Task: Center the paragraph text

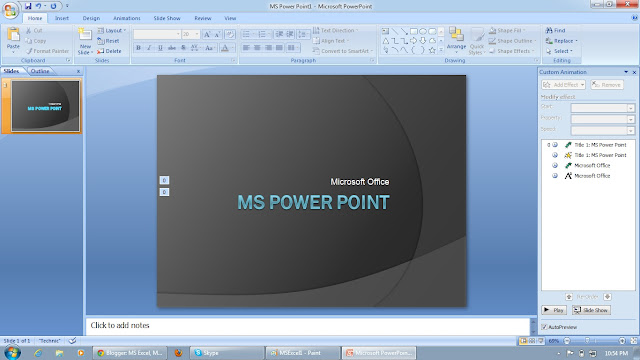Action: point(257,48)
